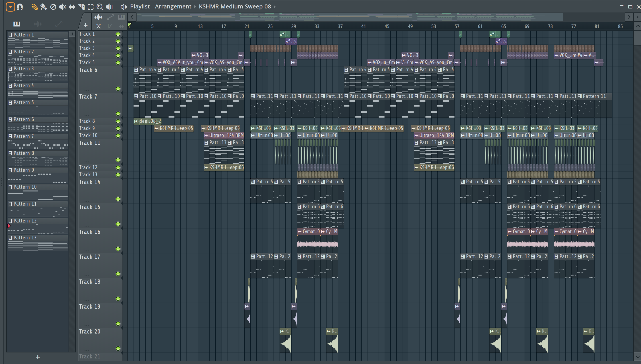
Task: Add a new pattern with the picker plus
Action: click(x=38, y=357)
